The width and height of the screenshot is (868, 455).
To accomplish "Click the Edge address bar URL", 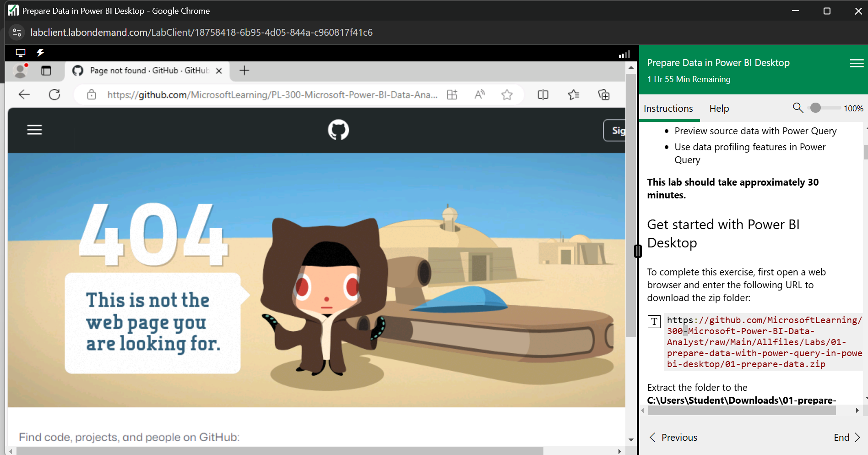I will coord(272,94).
